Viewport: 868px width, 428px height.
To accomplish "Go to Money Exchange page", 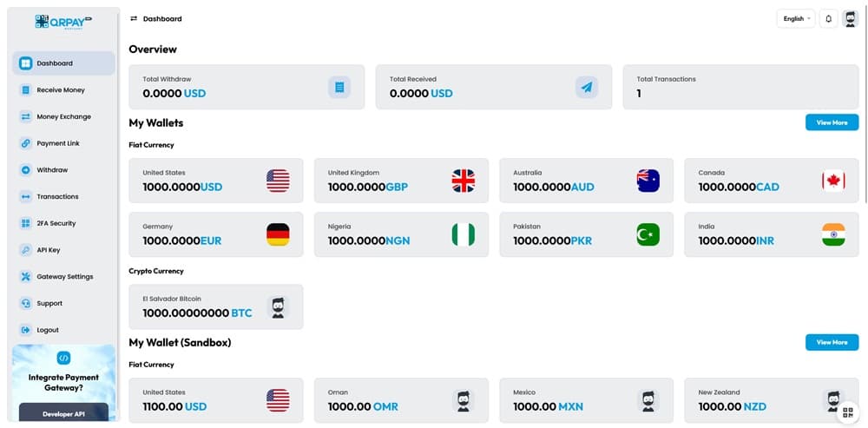I will coord(63,116).
